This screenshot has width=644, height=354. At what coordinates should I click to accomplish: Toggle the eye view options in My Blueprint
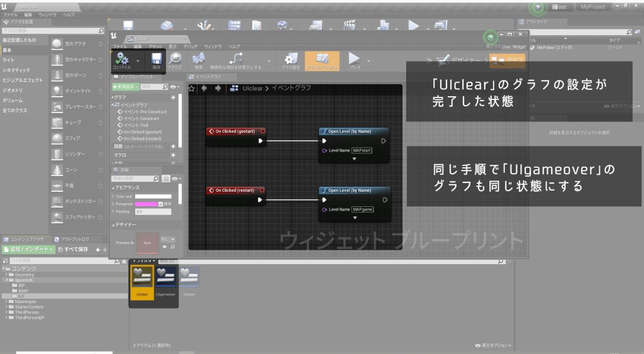click(174, 87)
